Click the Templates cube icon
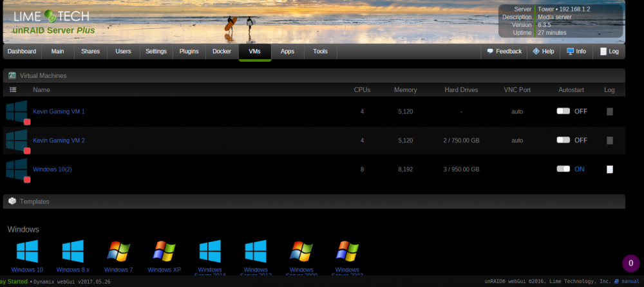Image resolution: width=644 pixels, height=287 pixels. click(12, 201)
